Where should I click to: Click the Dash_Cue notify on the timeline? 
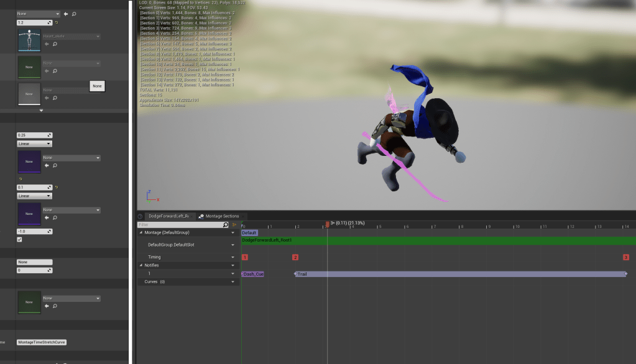pyautogui.click(x=253, y=274)
